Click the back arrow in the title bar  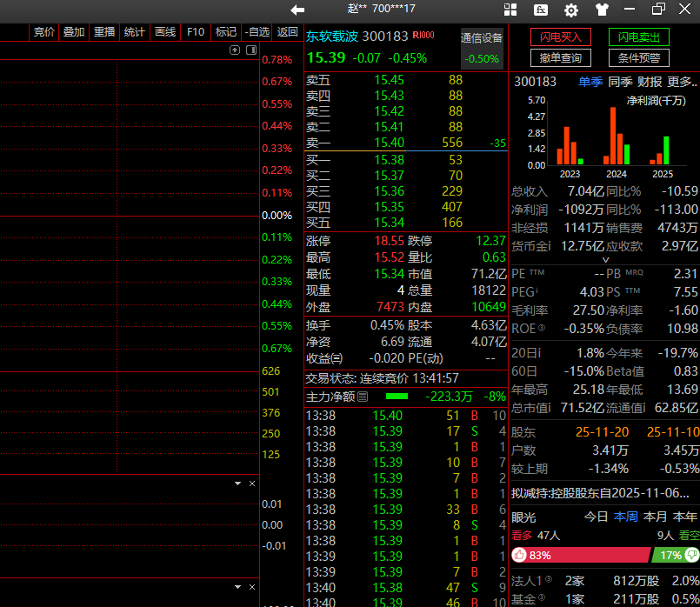[297, 10]
